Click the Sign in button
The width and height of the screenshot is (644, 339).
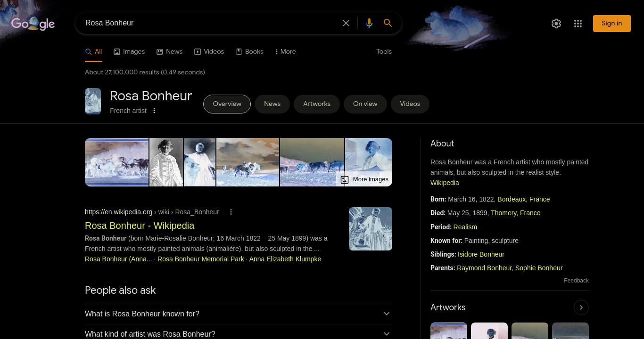click(x=611, y=24)
